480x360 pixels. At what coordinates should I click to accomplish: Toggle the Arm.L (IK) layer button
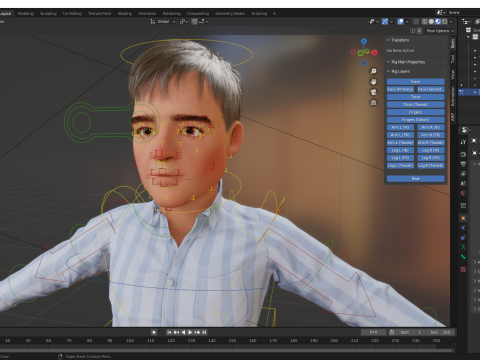[400, 127]
